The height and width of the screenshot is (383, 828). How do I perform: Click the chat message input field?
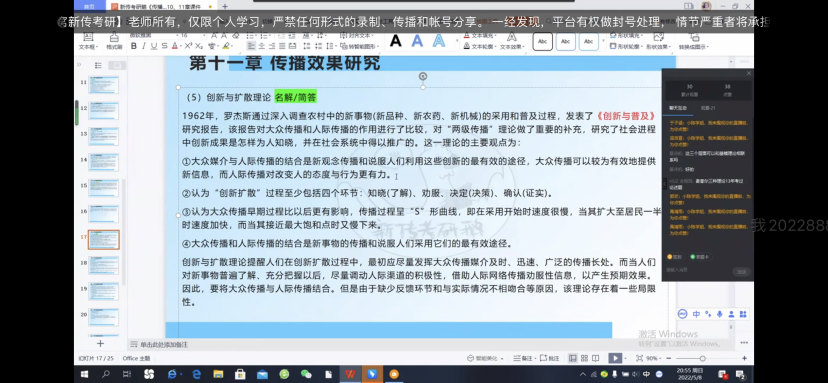698,270
